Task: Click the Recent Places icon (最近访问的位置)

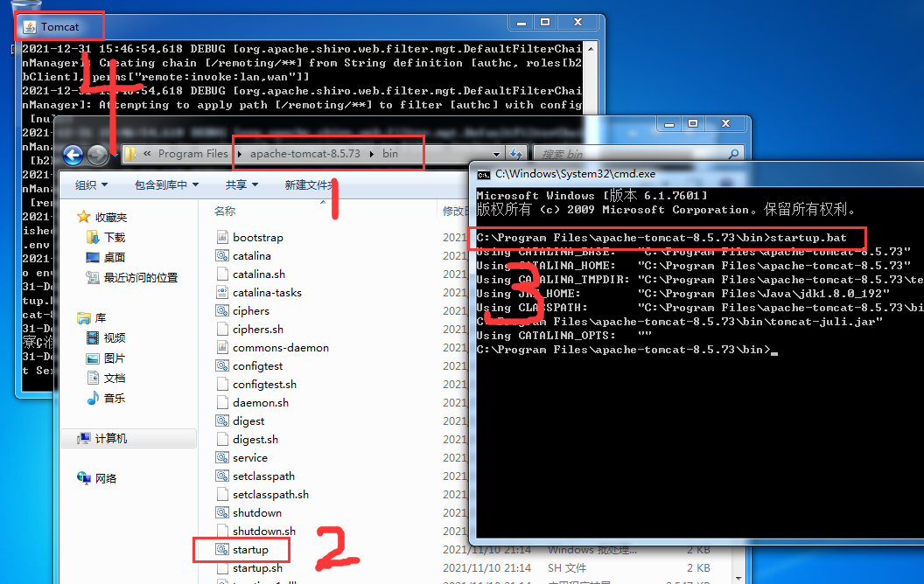Action: pyautogui.click(x=93, y=277)
